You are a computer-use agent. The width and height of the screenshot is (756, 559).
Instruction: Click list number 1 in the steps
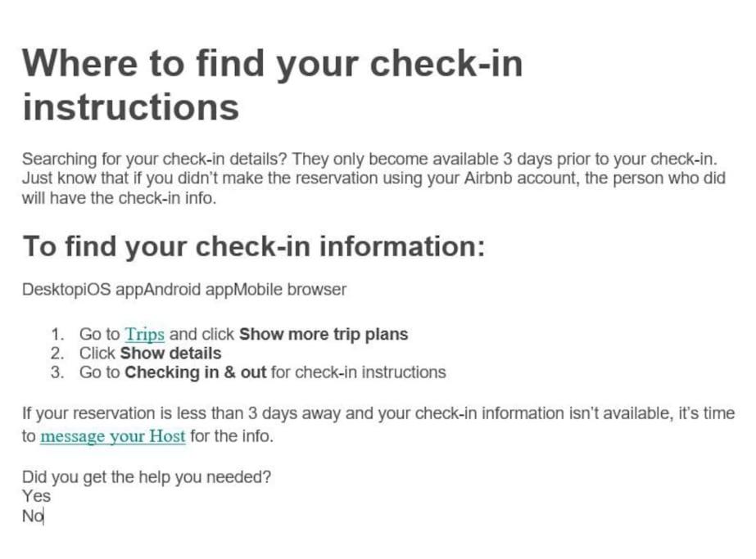tap(57, 334)
